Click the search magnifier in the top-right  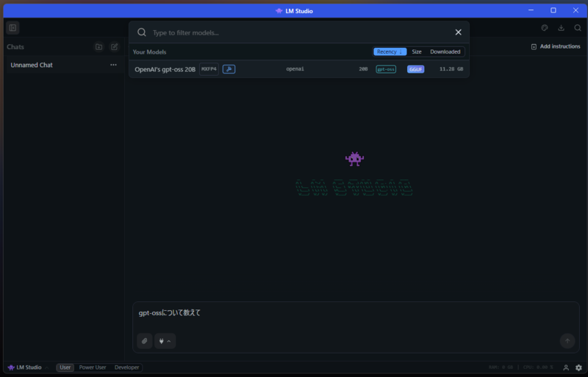[x=578, y=28]
